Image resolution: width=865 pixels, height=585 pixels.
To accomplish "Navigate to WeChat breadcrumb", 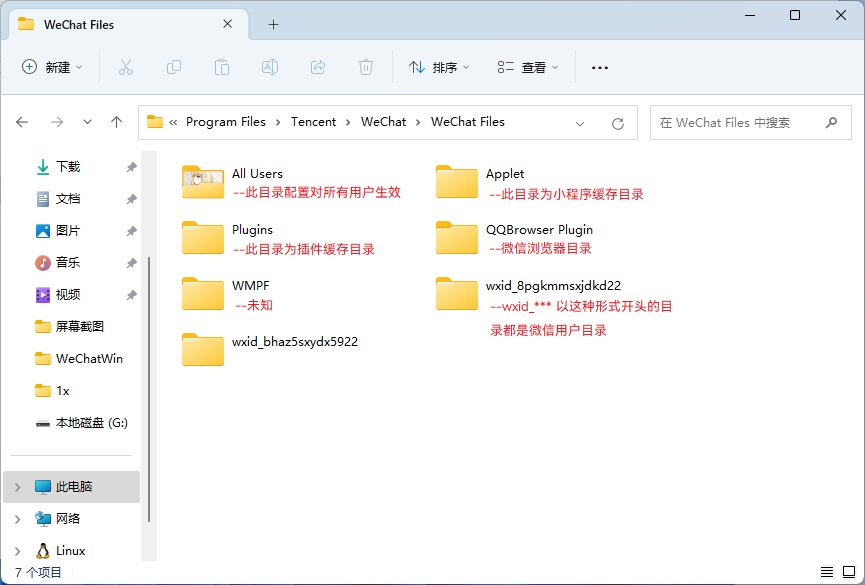I will (x=383, y=122).
